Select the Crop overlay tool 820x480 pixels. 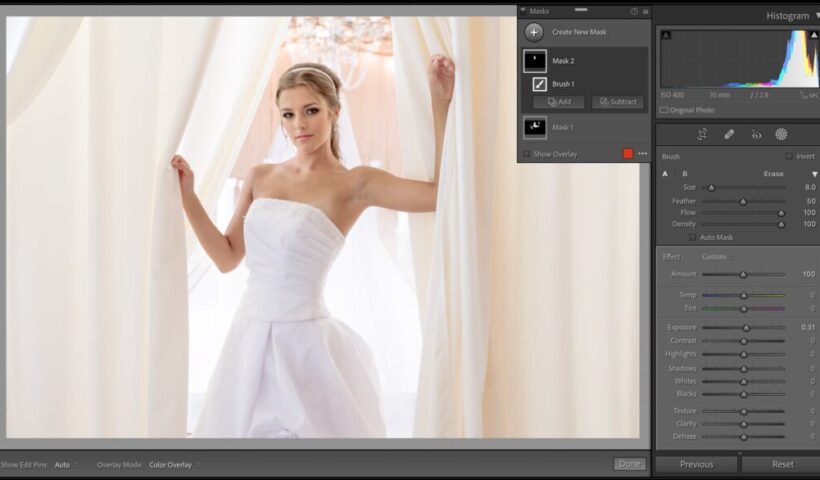702,134
